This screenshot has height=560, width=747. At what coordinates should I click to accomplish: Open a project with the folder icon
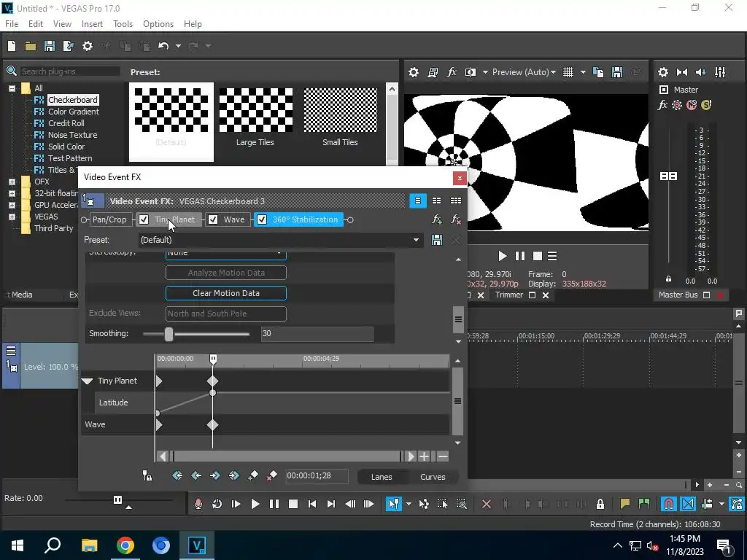(31, 46)
